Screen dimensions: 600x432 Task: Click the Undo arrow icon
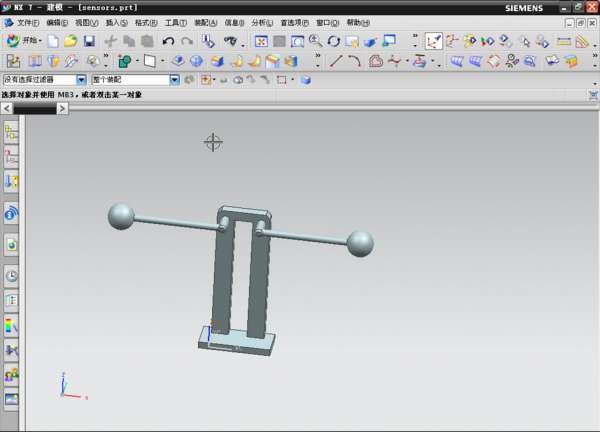point(167,41)
